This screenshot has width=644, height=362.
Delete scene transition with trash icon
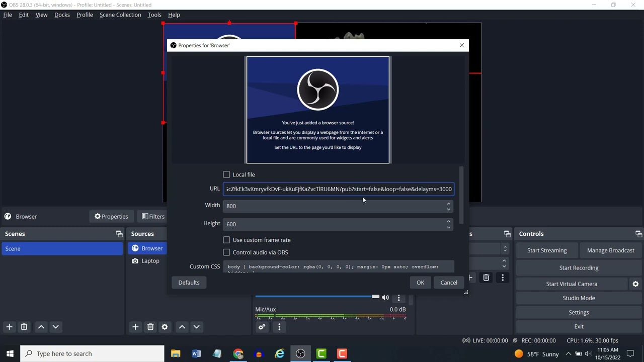pyautogui.click(x=486, y=278)
